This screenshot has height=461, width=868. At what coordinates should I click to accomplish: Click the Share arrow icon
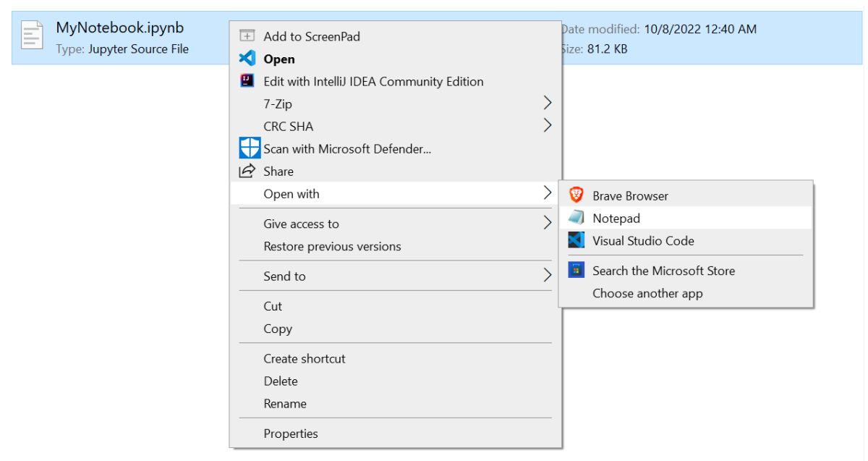(247, 171)
